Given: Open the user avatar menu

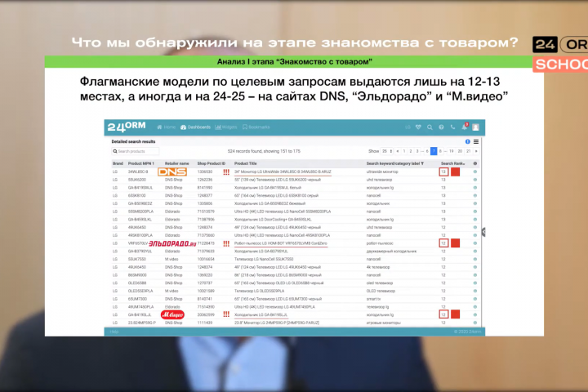Looking at the screenshot, I should pos(475,127).
